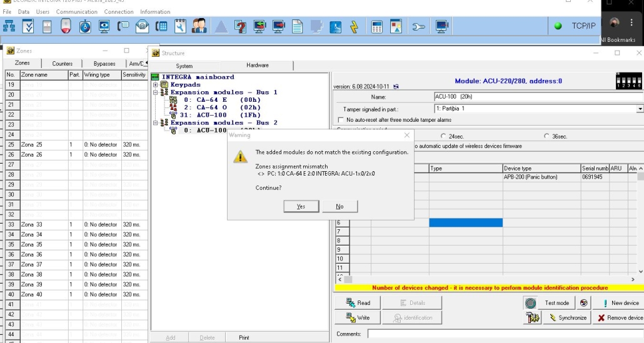
Task: Enable no auto-reset after three tamper alarms
Action: point(341,120)
